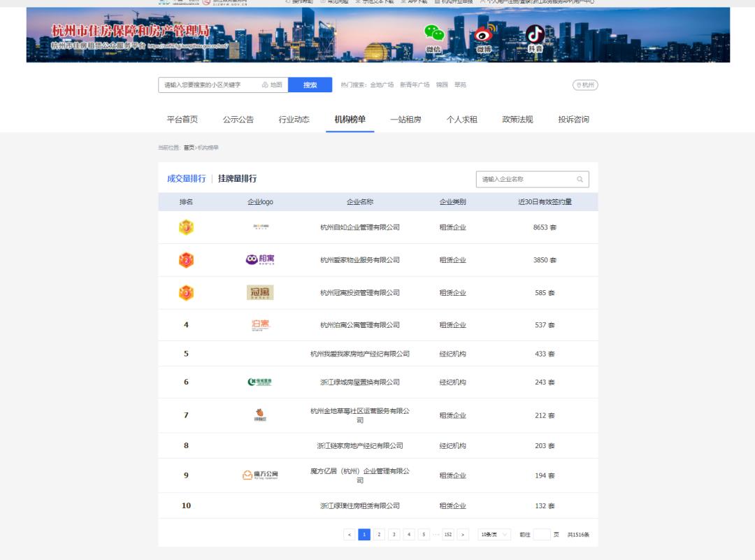The image size is (755, 560).
Task: Open the 10条/页 page size dropdown
Action: [494, 535]
